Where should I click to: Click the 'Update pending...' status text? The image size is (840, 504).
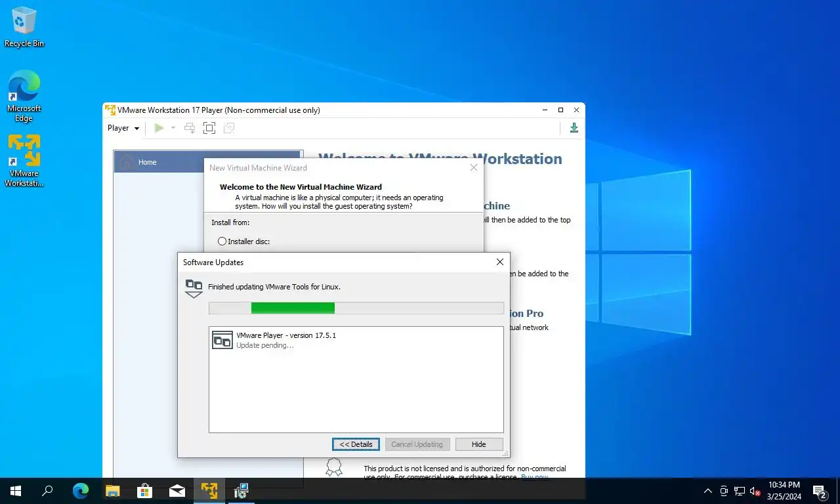[265, 345]
